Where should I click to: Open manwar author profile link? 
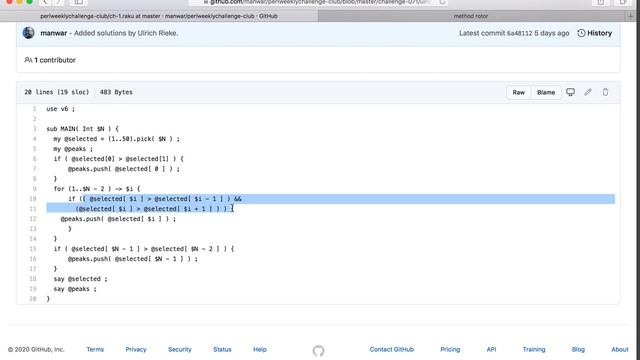point(53,33)
